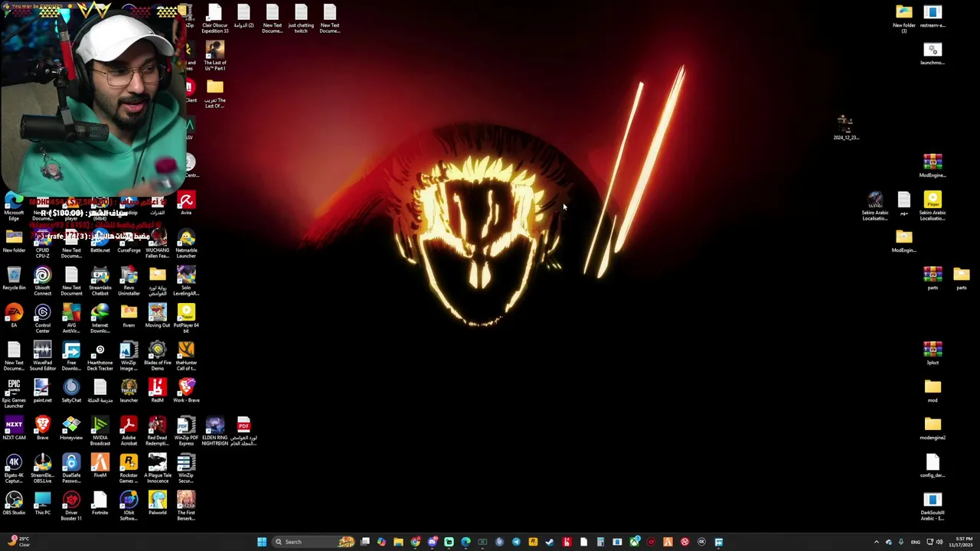Open Discord from the taskbar
This screenshot has width=980, height=551.
[x=432, y=542]
